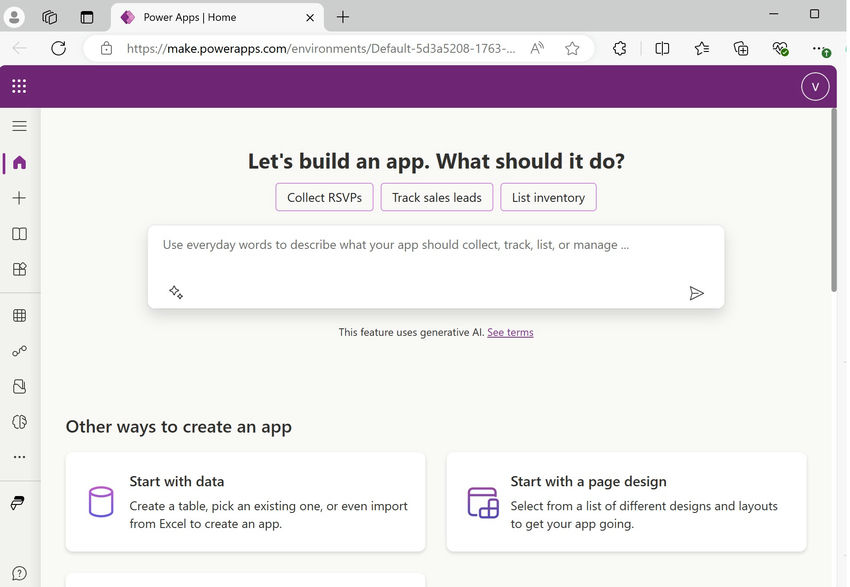Viewport: 850px width, 587px height.
Task: Open Power Platform icon in sidebar
Action: click(18, 502)
